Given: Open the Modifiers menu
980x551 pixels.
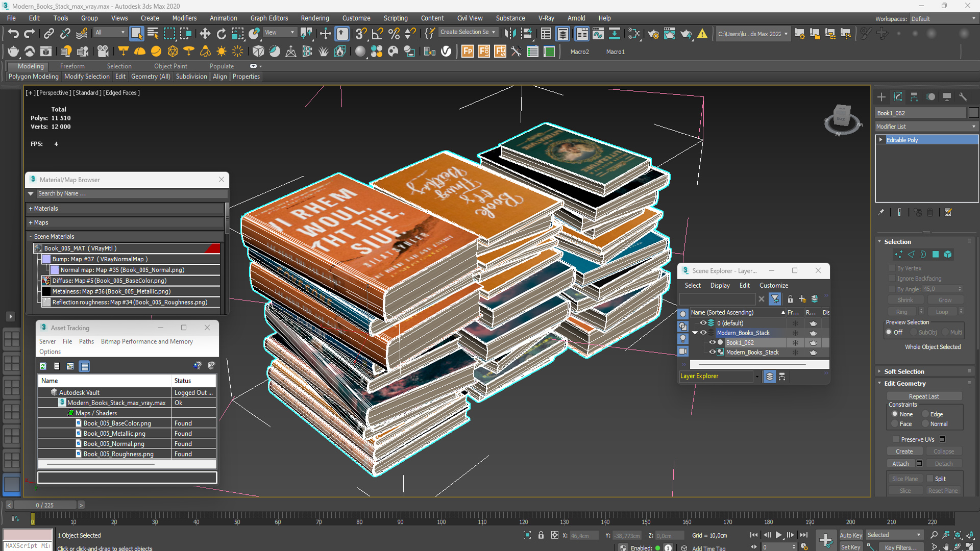Looking at the screenshot, I should tap(184, 18).
